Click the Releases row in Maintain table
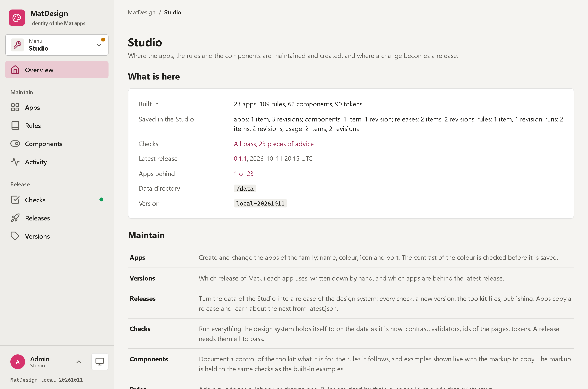 [x=351, y=303]
